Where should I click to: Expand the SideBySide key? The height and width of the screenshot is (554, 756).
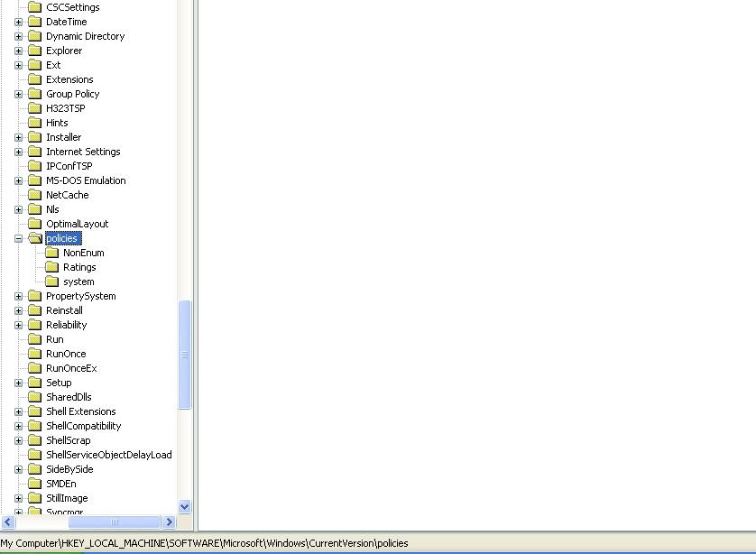[18, 469]
